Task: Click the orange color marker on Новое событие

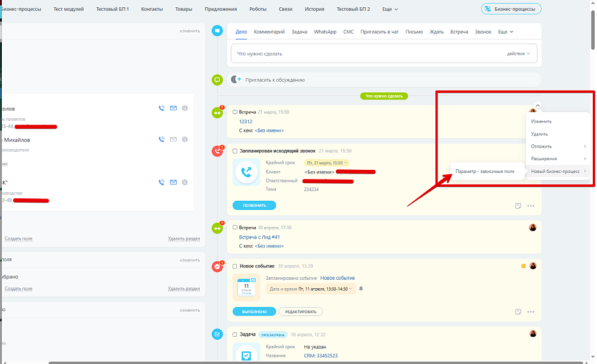Action: click(x=524, y=266)
